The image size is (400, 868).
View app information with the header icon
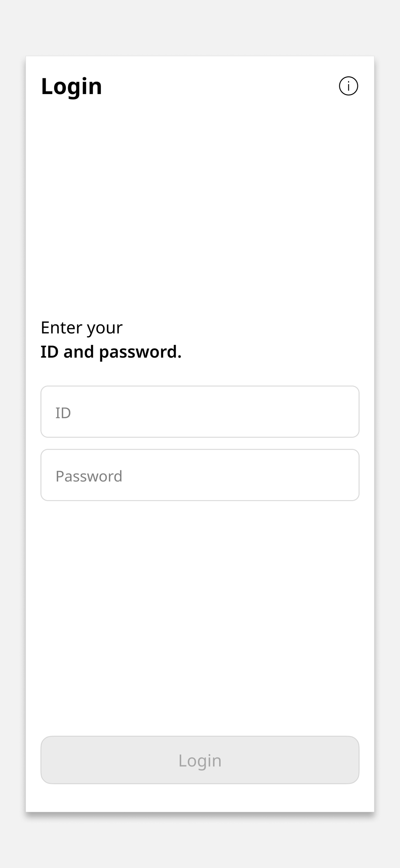pos(348,86)
